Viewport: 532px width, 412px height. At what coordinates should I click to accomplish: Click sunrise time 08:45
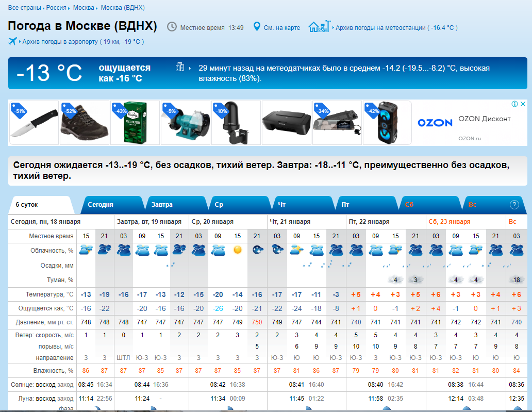pyautogui.click(x=86, y=385)
